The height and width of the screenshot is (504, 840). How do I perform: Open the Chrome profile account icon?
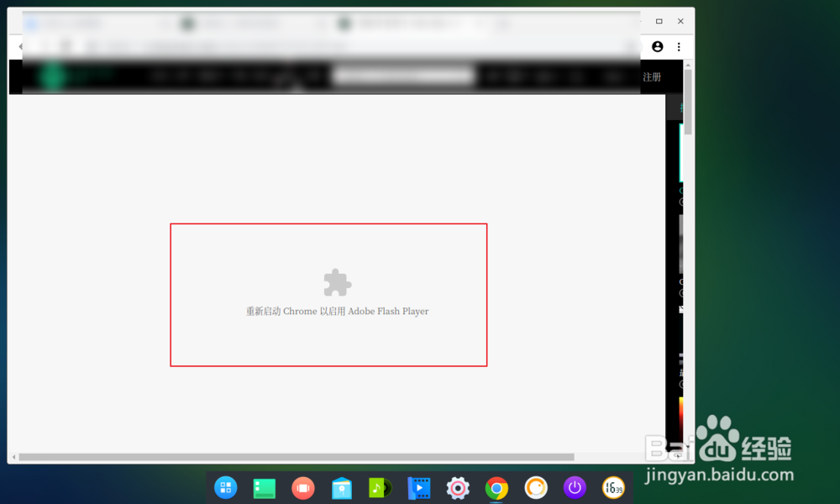pyautogui.click(x=658, y=46)
